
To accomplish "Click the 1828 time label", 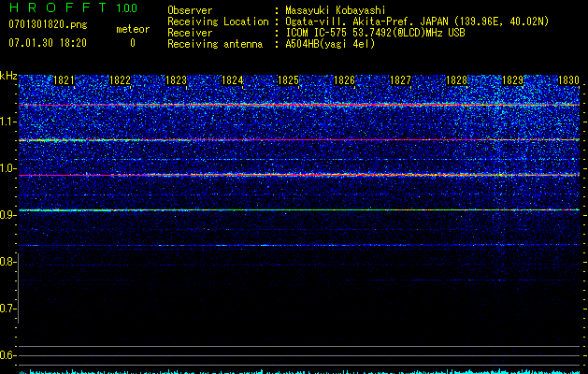I will tap(456, 81).
